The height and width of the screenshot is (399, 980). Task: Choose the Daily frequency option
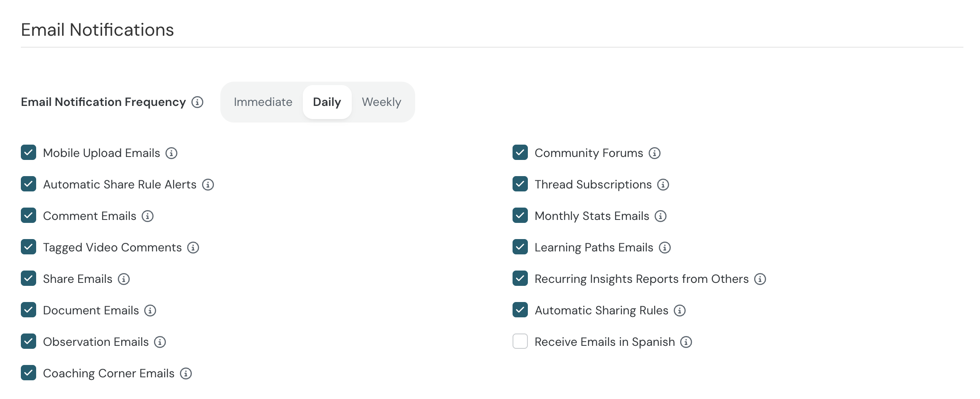click(x=327, y=102)
